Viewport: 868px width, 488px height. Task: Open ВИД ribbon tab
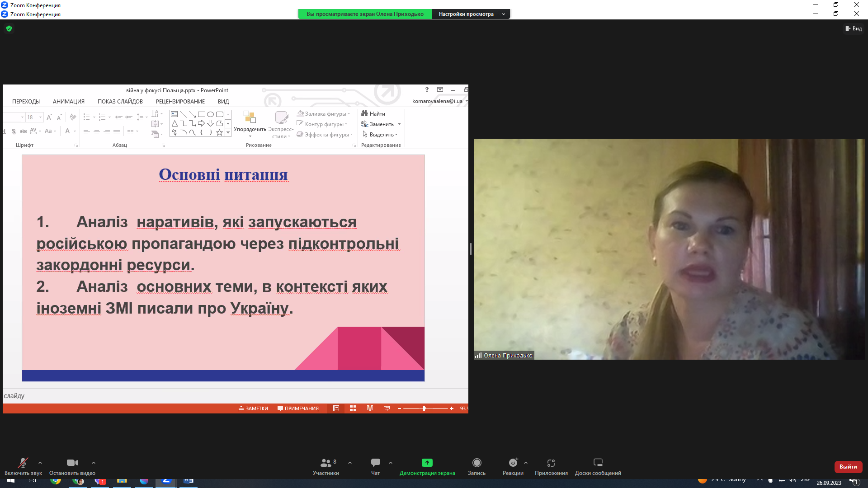click(x=223, y=102)
